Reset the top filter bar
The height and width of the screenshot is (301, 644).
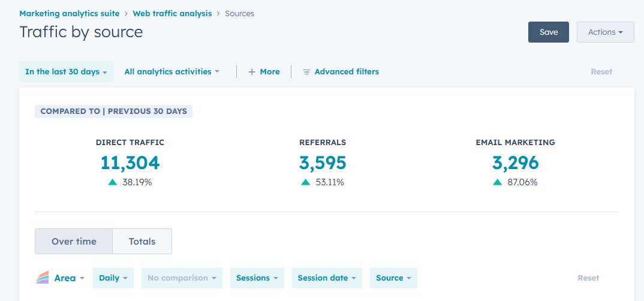click(601, 72)
